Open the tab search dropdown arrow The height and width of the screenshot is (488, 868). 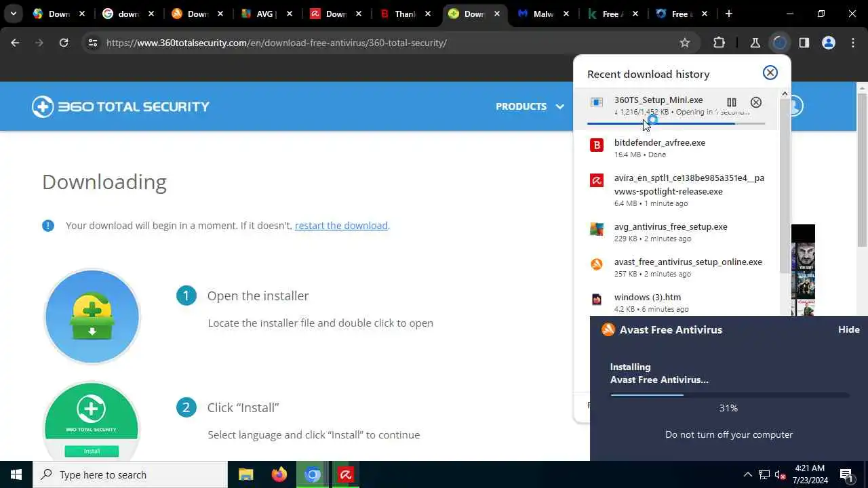pos(13,14)
